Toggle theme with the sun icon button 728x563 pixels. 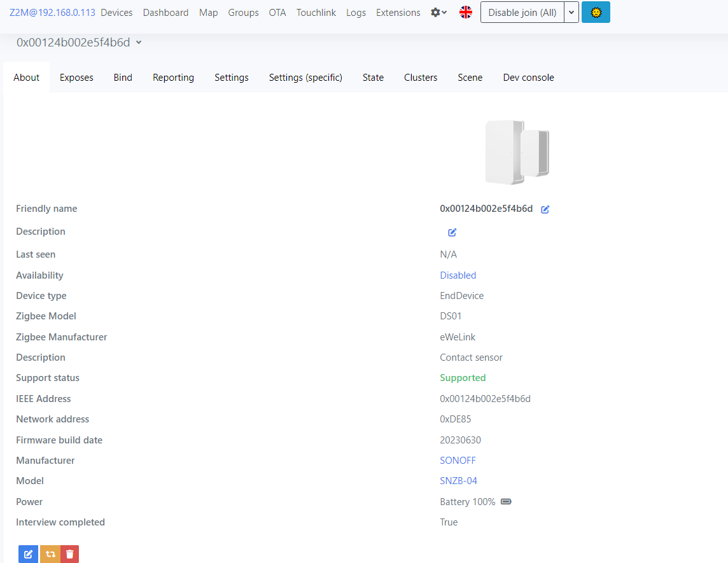pos(596,13)
